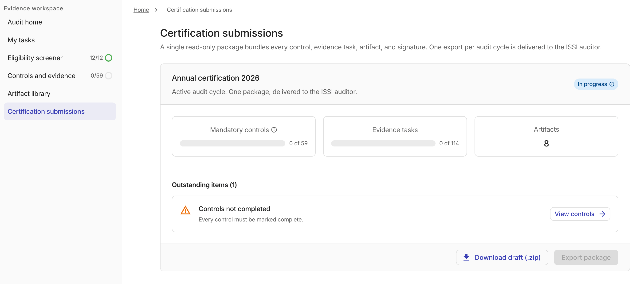Click the In progress status badge
The height and width of the screenshot is (284, 644).
[x=596, y=84]
